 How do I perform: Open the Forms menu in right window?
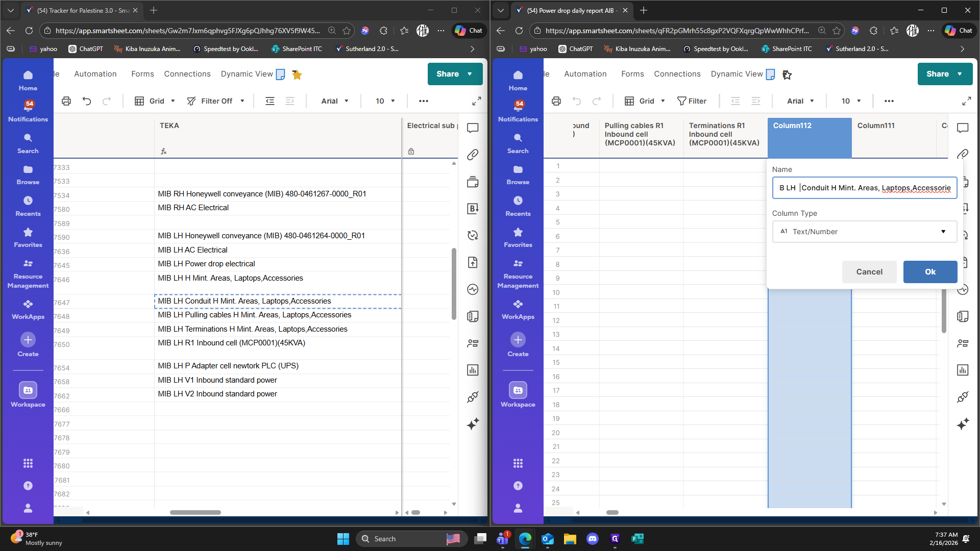click(632, 74)
